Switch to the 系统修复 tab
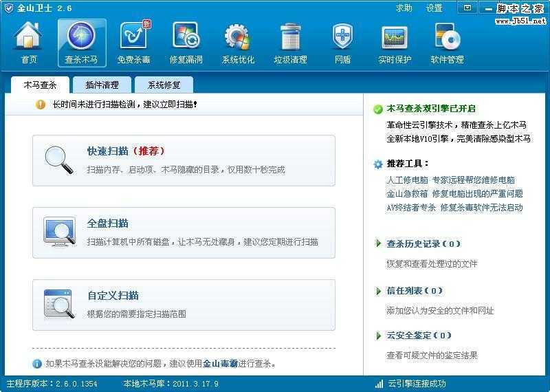Screen dimensions: 550x392 click(164, 85)
